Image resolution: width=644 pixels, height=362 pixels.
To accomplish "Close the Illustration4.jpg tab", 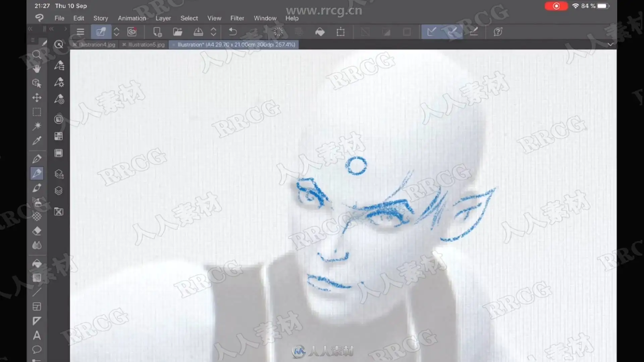I will tap(75, 45).
